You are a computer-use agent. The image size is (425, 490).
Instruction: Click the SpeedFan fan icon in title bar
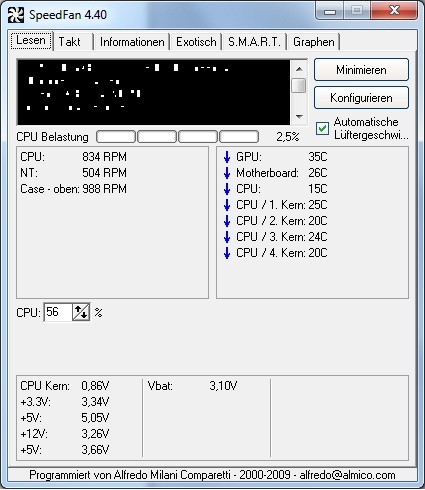click(15, 15)
